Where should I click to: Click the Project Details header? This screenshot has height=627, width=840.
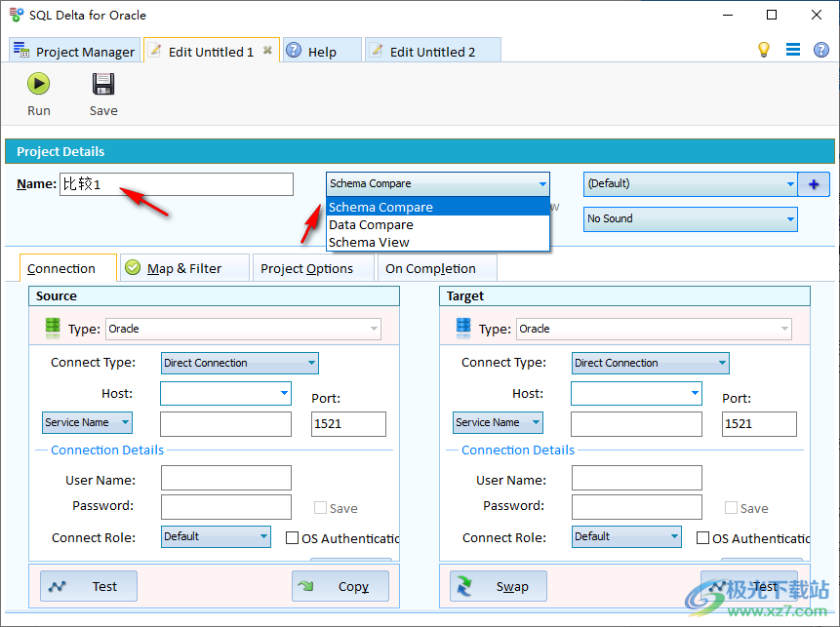420,151
